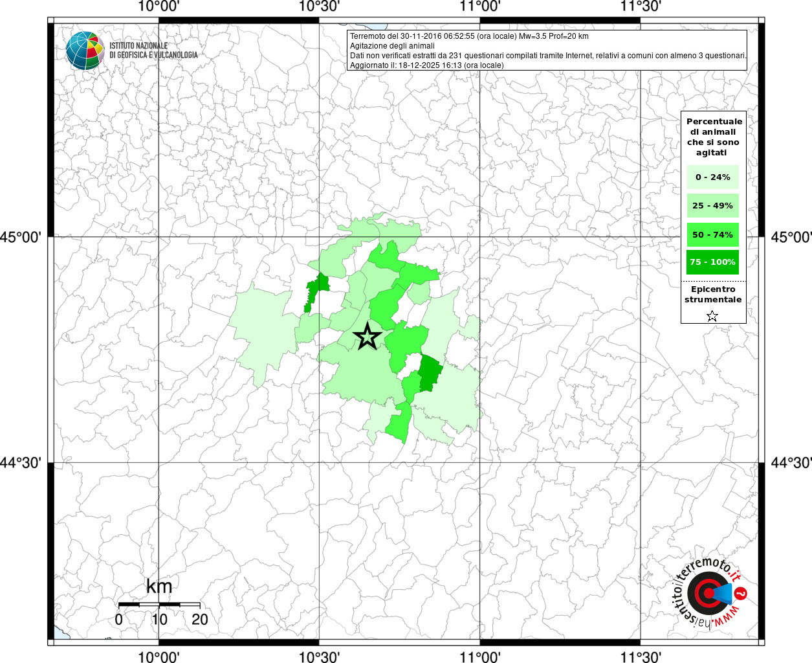Click the 'Agitazione degli animali' text
Screen dimensions: 812x663
pos(392,46)
